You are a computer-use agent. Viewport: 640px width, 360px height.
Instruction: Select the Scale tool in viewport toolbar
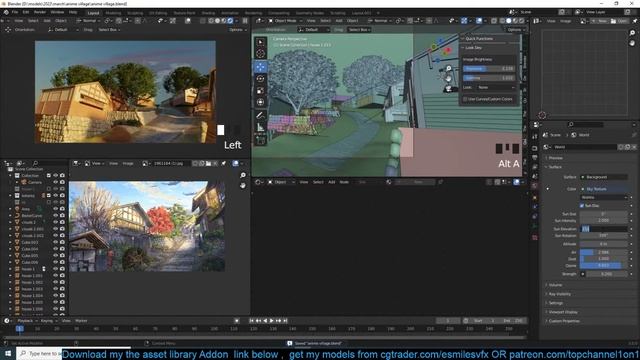(260, 91)
